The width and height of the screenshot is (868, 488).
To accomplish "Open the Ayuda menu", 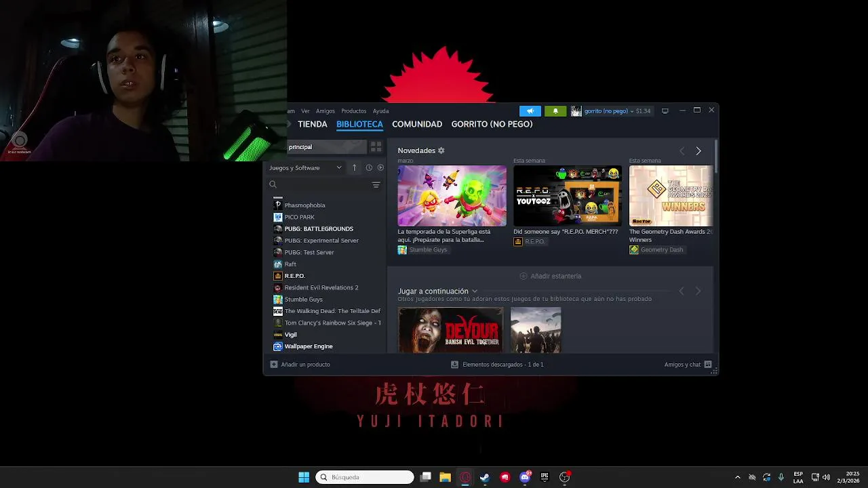I will pyautogui.click(x=380, y=111).
